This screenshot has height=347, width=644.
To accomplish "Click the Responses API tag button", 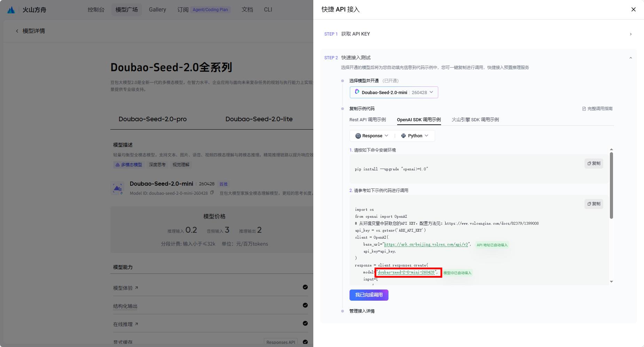I will tap(281, 342).
